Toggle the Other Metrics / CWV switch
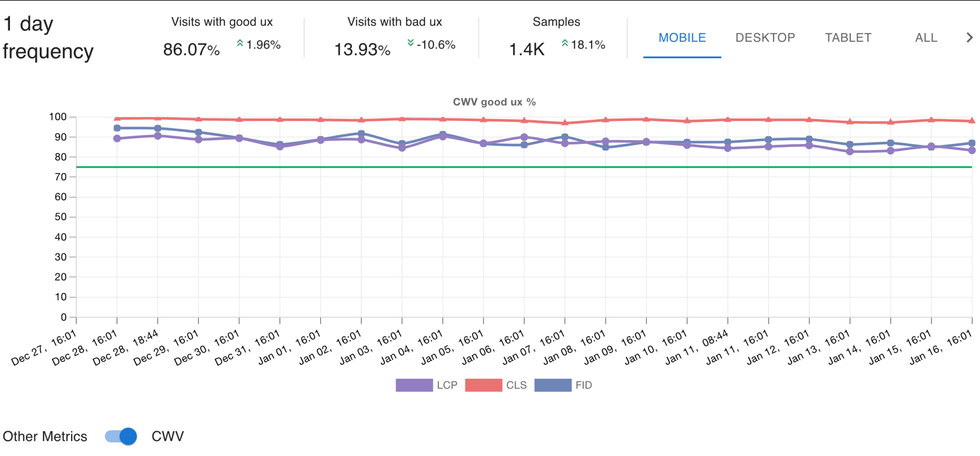Image resolution: width=980 pixels, height=456 pixels. [121, 436]
